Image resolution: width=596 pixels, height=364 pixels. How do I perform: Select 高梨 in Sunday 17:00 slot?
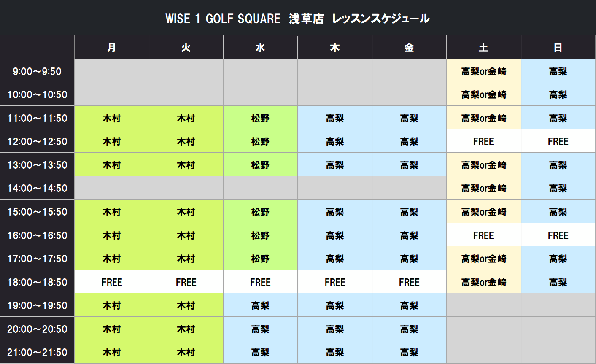(558, 258)
